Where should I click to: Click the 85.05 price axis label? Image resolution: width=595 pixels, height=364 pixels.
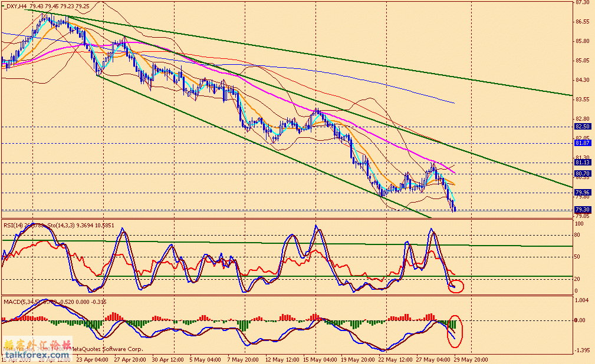tap(583, 61)
